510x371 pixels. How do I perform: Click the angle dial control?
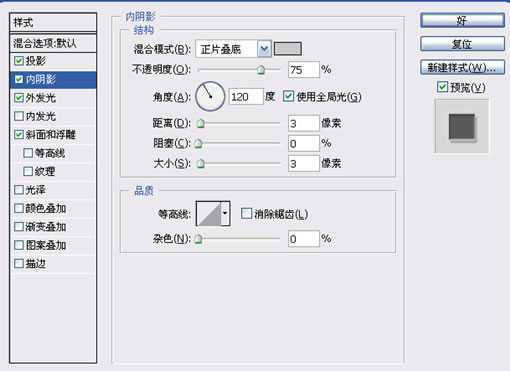point(210,97)
